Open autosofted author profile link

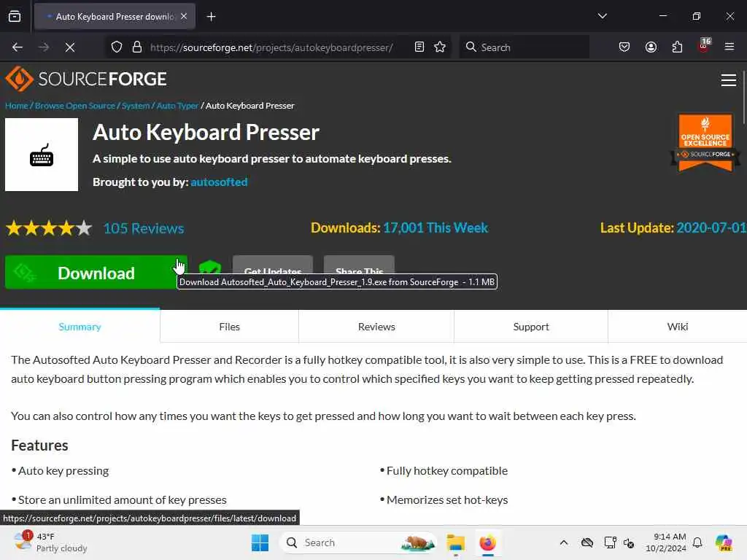tap(219, 182)
